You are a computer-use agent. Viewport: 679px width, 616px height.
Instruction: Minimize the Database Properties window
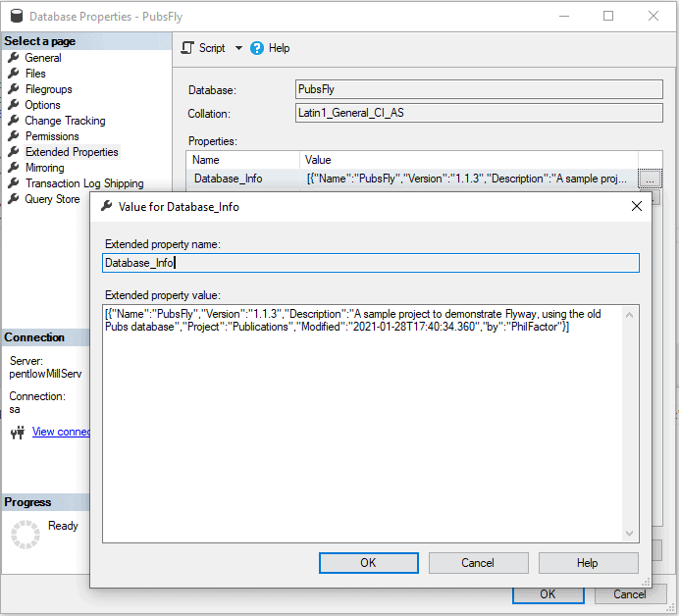point(564,16)
